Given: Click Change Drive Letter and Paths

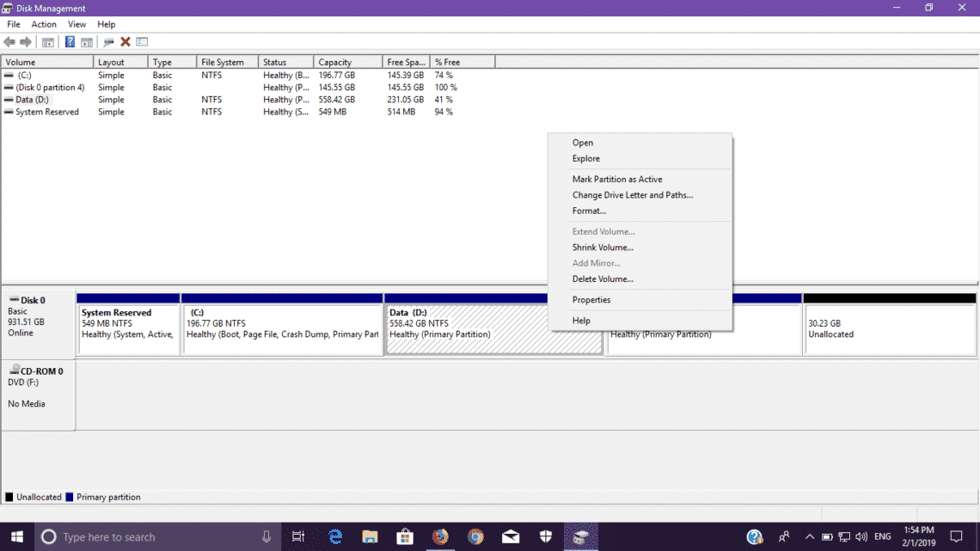Looking at the screenshot, I should click(x=632, y=195).
